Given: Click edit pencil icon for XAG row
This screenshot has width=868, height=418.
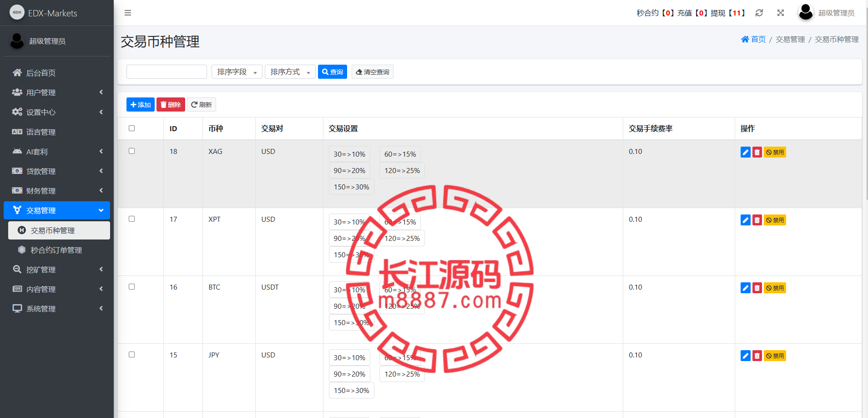Looking at the screenshot, I should 746,152.
